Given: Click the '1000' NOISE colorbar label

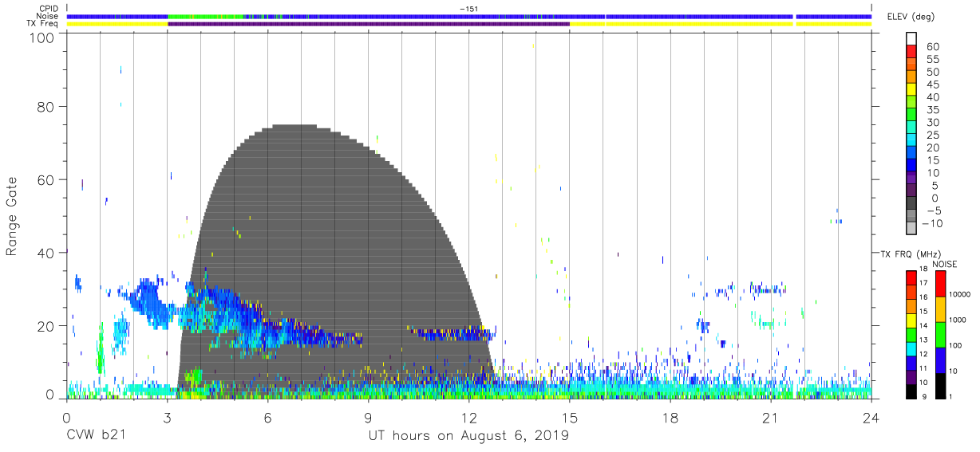Looking at the screenshot, I should tap(958, 320).
